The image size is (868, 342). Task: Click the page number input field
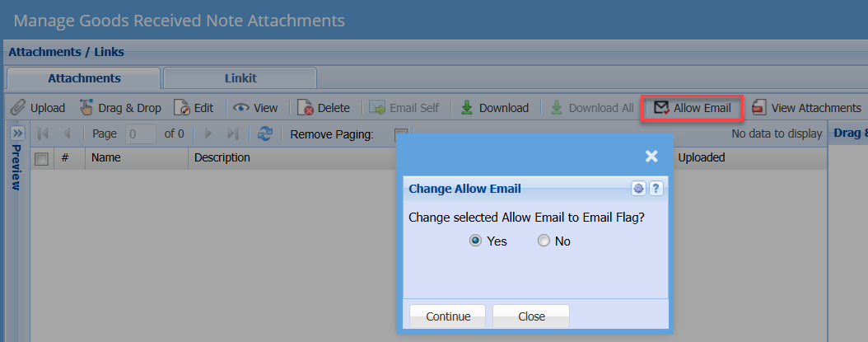click(142, 134)
